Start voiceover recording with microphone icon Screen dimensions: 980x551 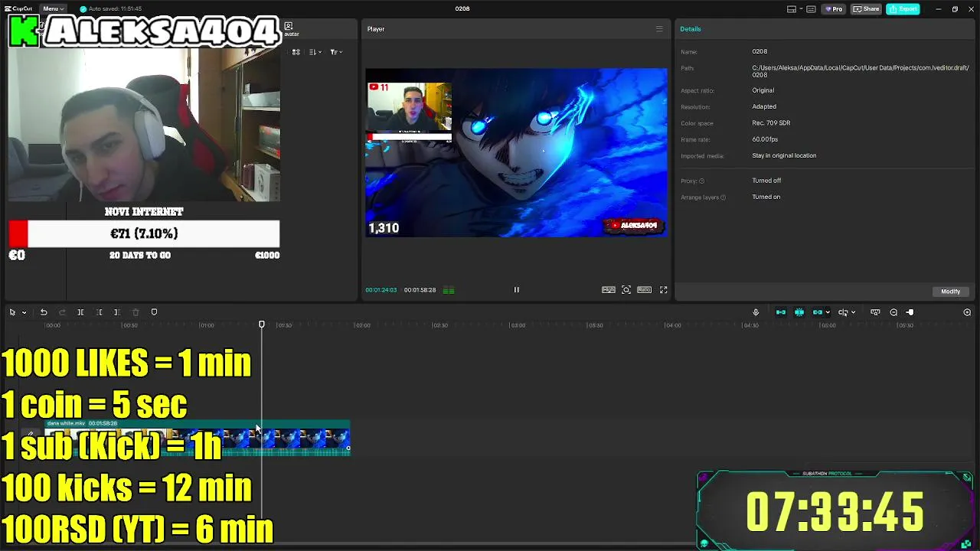pyautogui.click(x=756, y=312)
